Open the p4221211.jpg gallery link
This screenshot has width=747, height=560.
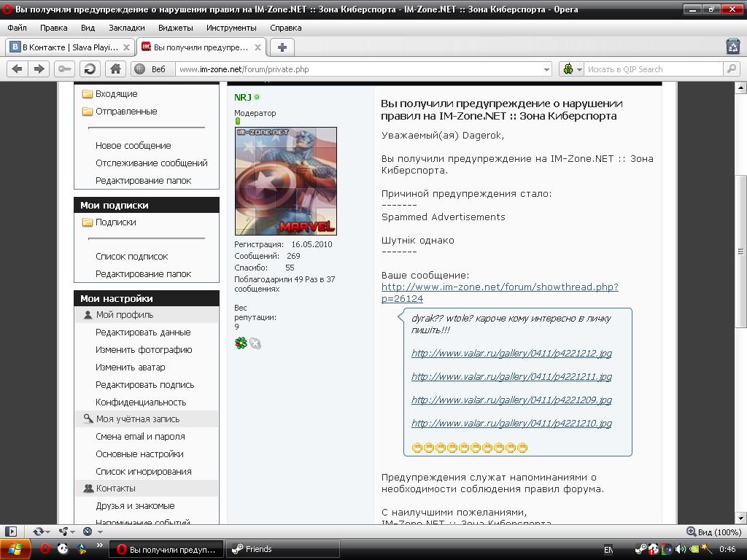[x=511, y=377]
